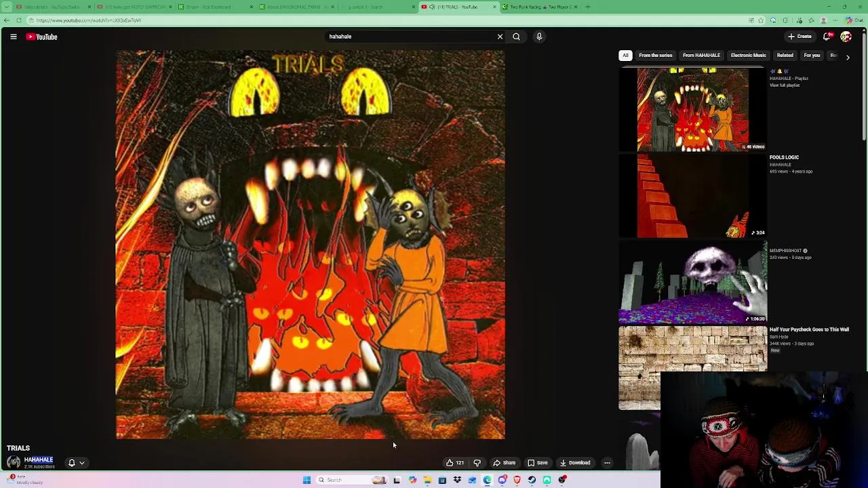The height and width of the screenshot is (488, 868).
Task: Click the Download button
Action: 575,463
